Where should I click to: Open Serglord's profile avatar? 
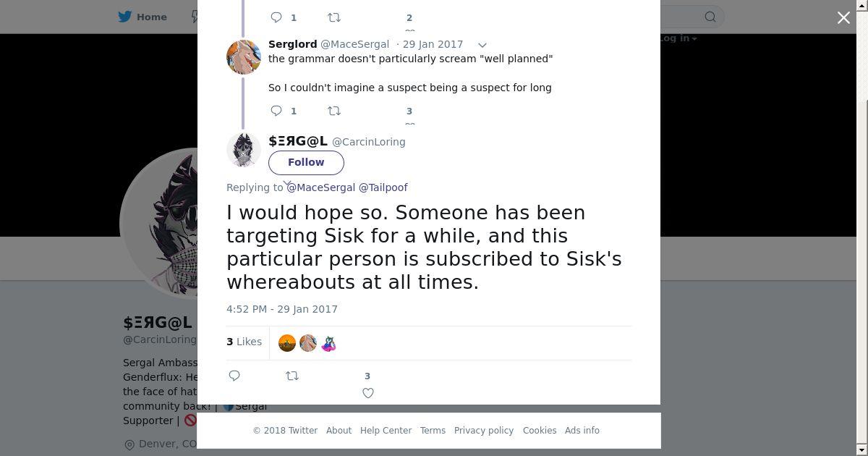(x=244, y=57)
